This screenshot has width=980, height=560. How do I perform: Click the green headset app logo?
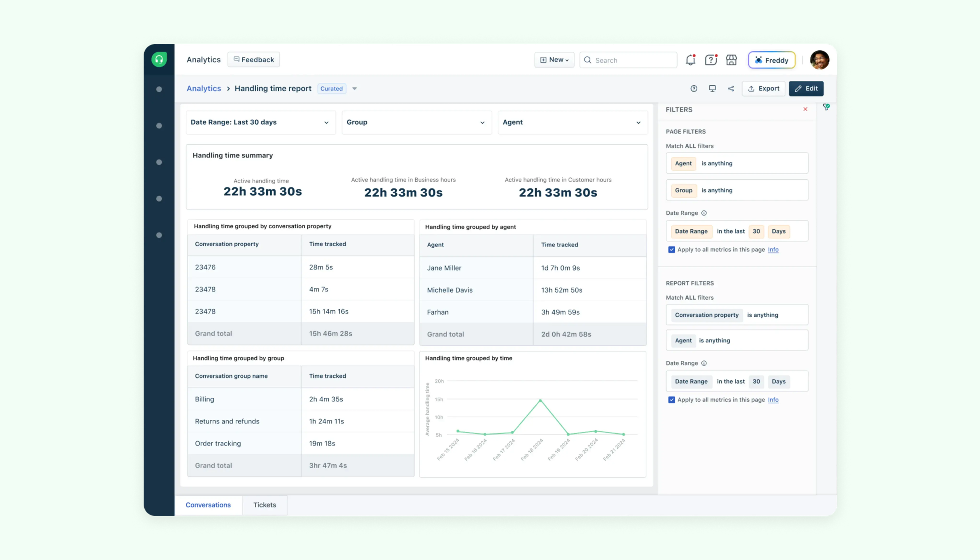[x=159, y=59]
